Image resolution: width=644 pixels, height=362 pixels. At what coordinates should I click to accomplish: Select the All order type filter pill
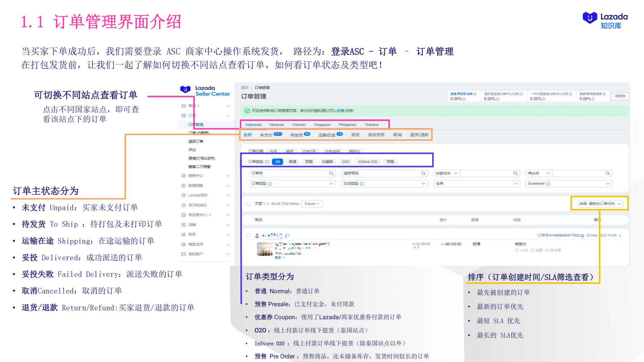[277, 162]
